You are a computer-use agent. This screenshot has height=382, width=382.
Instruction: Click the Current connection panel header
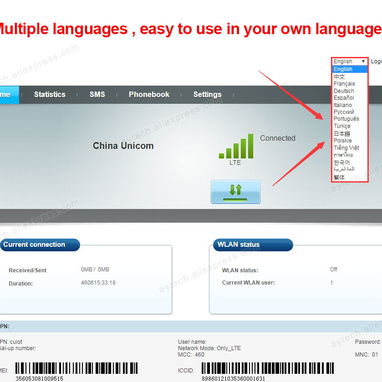40,245
